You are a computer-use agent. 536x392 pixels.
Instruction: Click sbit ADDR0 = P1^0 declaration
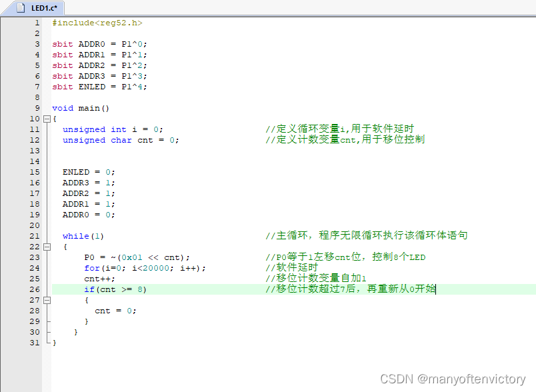pos(99,44)
